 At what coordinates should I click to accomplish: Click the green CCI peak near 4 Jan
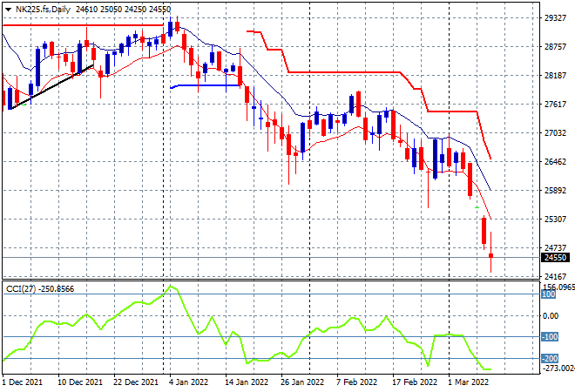[x=170, y=286]
